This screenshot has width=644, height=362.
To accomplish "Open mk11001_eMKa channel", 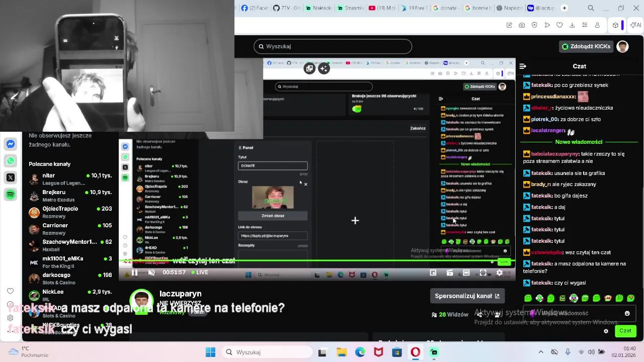I will (x=70, y=262).
